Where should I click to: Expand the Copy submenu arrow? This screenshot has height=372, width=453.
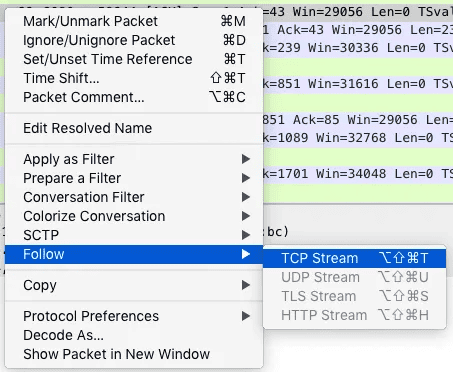[246, 285]
